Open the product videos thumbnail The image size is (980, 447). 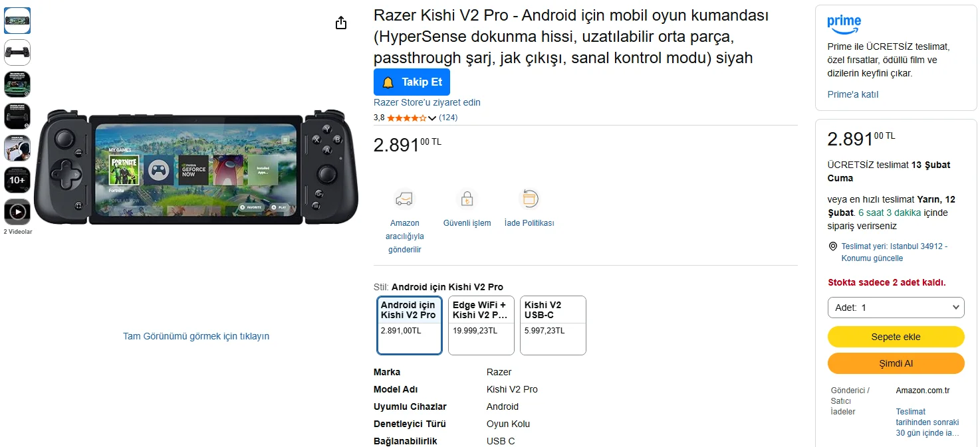click(x=17, y=212)
